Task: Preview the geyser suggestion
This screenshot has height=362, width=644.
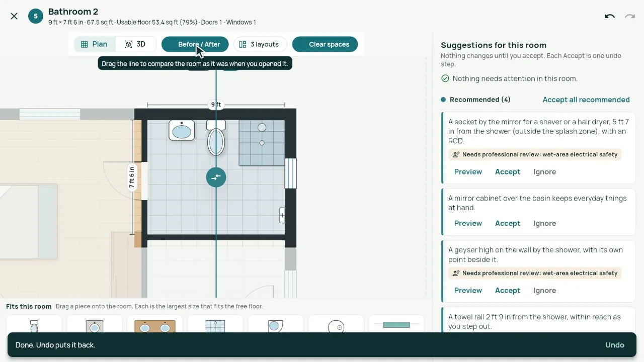Action: click(x=468, y=291)
